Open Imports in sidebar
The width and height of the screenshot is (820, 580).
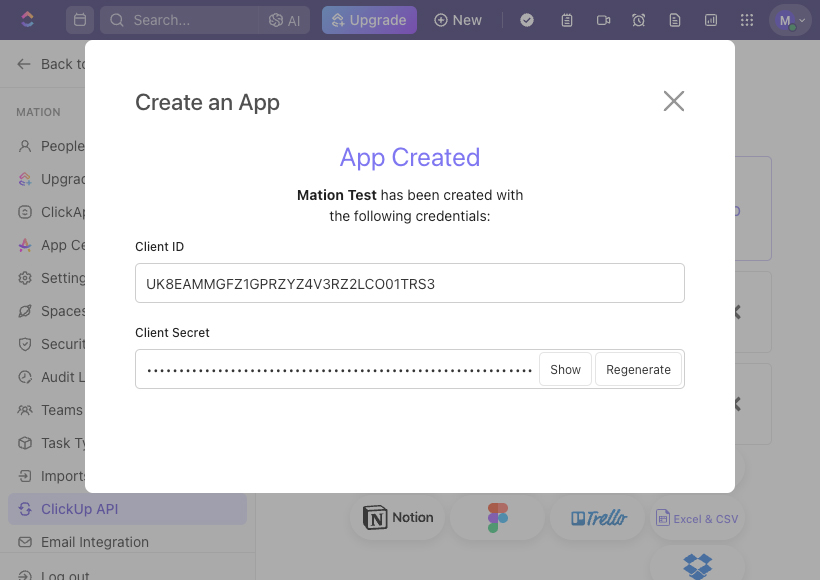(51, 475)
